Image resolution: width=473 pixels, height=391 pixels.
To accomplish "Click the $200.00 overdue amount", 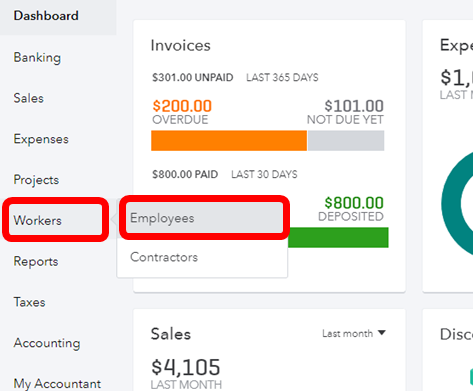I will (x=182, y=106).
